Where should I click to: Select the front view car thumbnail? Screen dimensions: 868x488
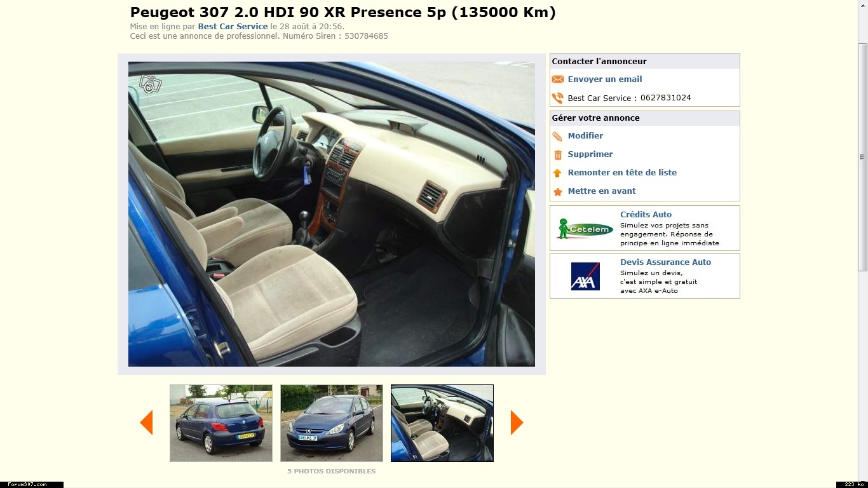point(332,423)
